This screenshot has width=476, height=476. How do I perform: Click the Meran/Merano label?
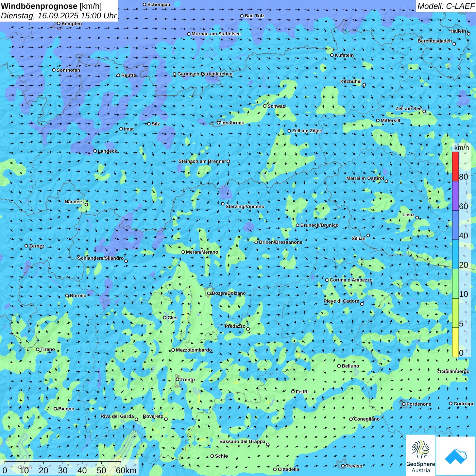point(202,252)
